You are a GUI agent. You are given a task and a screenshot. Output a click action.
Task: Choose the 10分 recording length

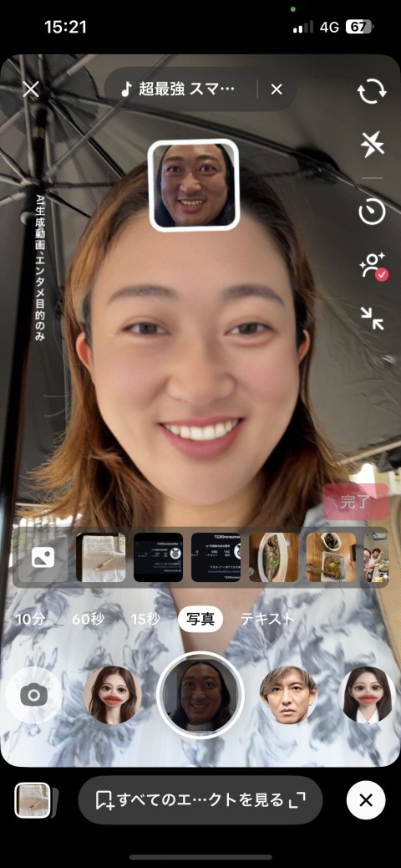coord(30,620)
